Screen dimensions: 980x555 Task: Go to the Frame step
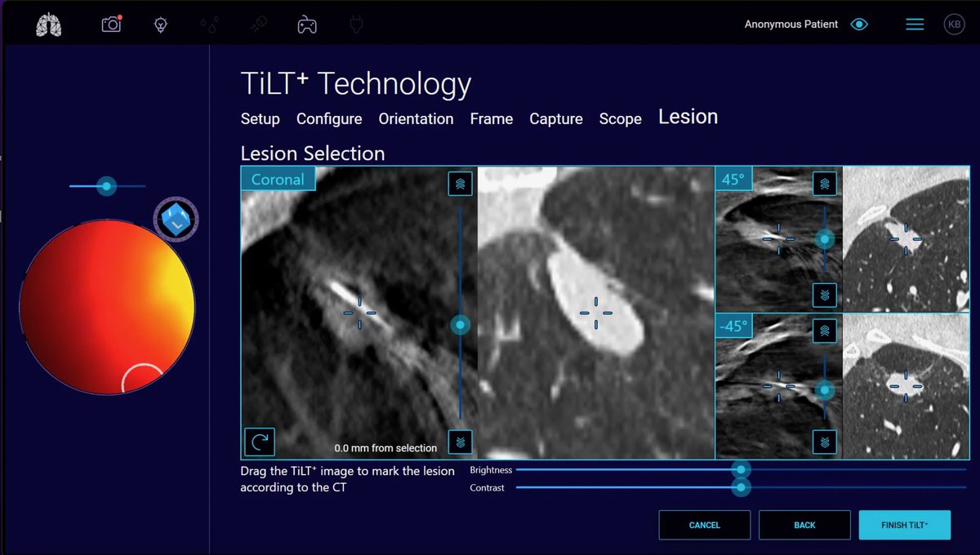pos(492,119)
